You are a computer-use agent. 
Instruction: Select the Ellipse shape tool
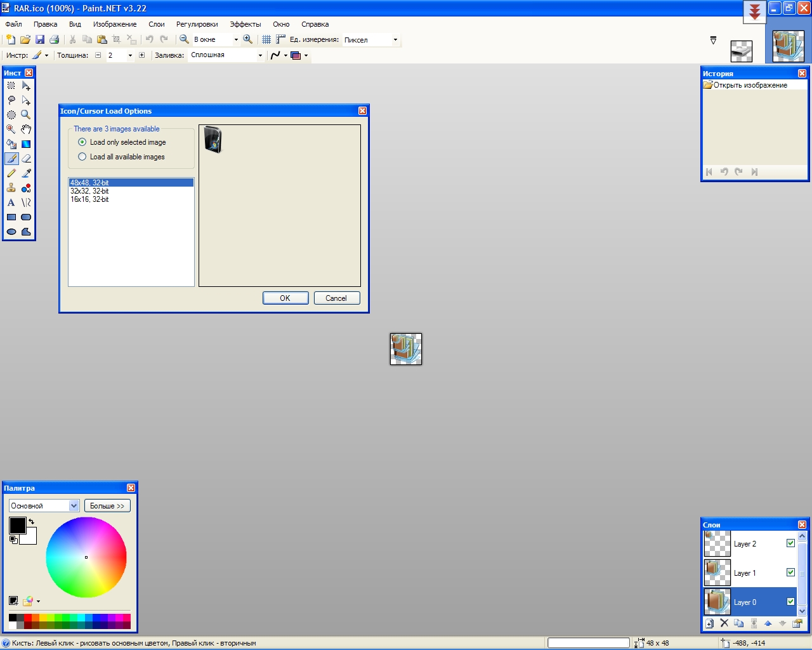(11, 232)
